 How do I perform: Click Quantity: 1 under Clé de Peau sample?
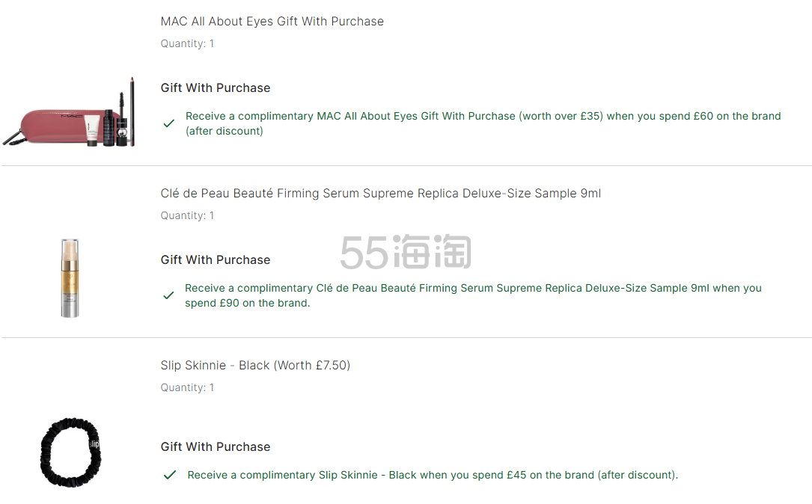[187, 216]
